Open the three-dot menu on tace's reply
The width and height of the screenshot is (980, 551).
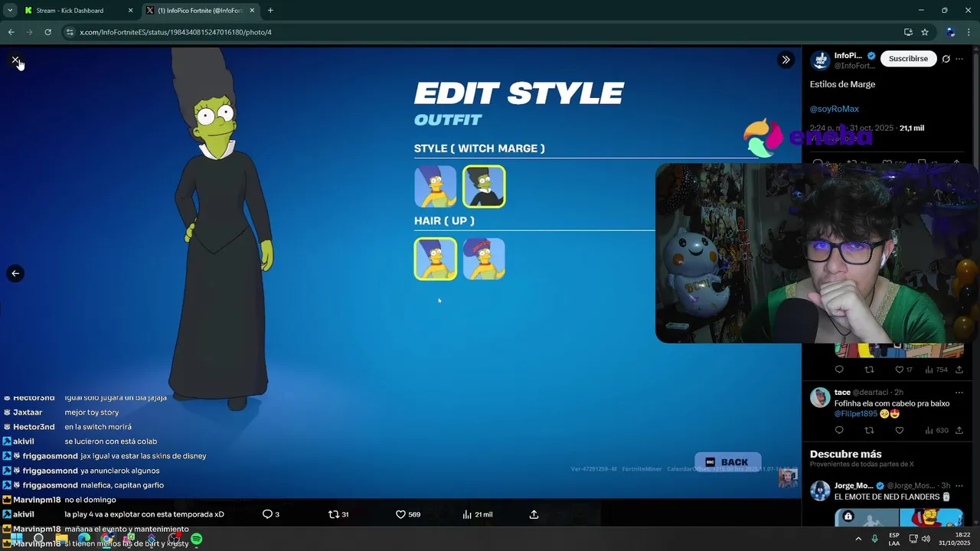coord(959,392)
